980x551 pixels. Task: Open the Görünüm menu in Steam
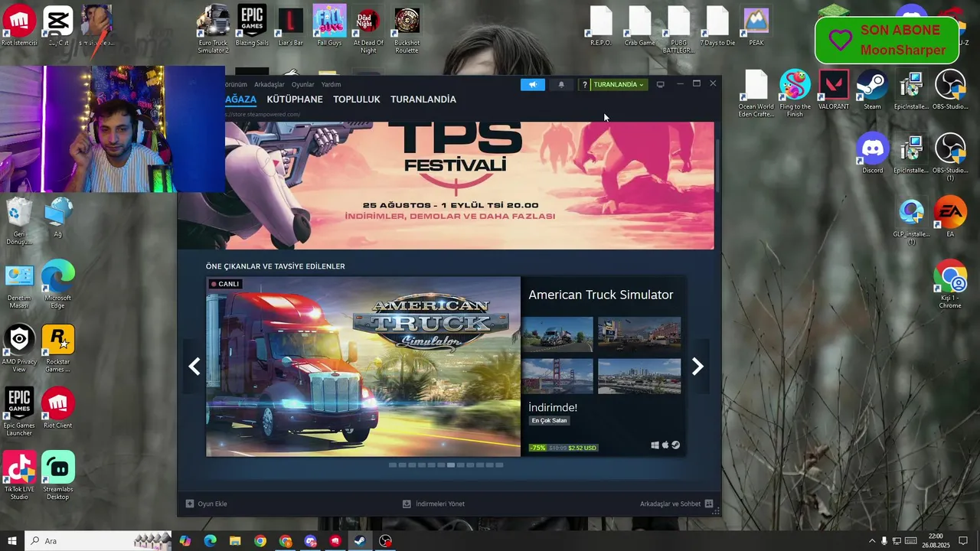(x=236, y=84)
